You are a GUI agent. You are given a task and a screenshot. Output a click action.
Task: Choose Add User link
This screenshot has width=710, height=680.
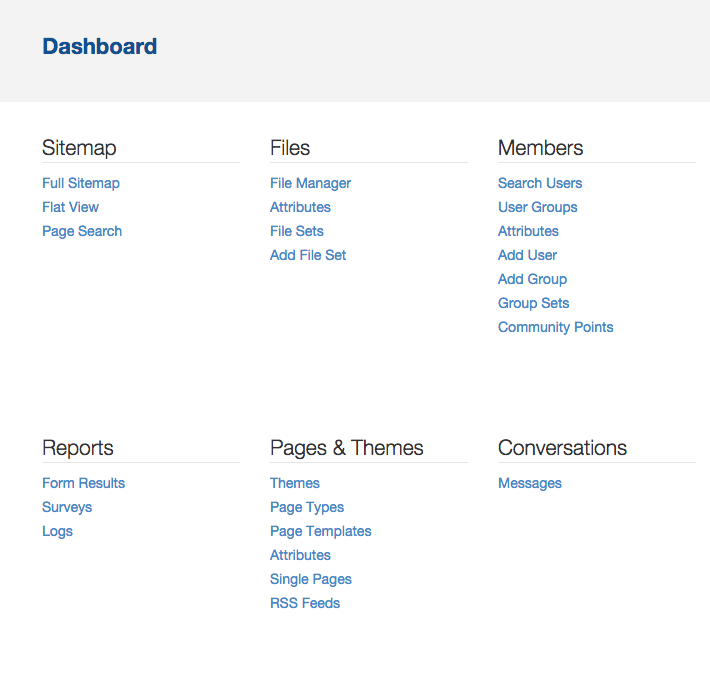click(527, 255)
